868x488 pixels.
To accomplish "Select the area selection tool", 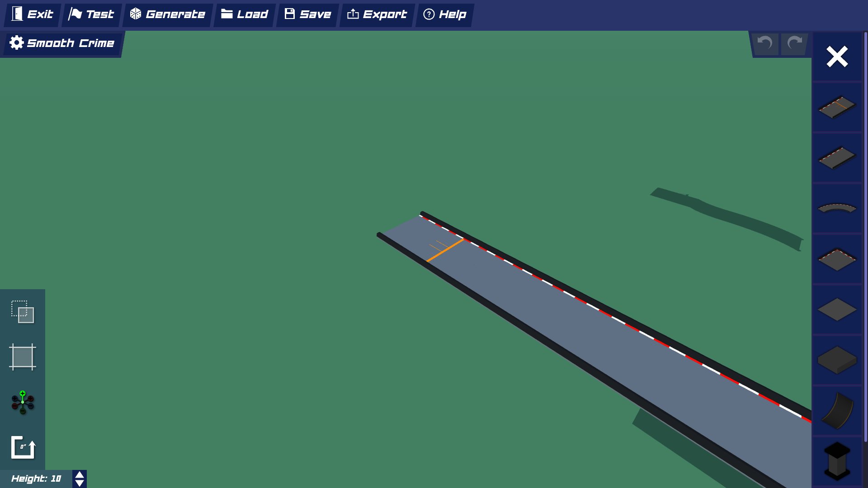I will pos(23,357).
